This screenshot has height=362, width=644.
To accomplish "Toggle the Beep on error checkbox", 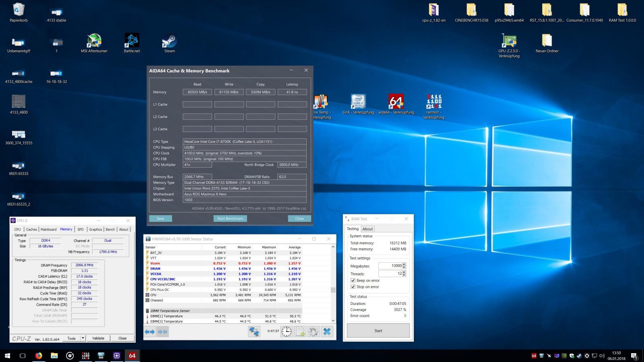I will point(353,280).
